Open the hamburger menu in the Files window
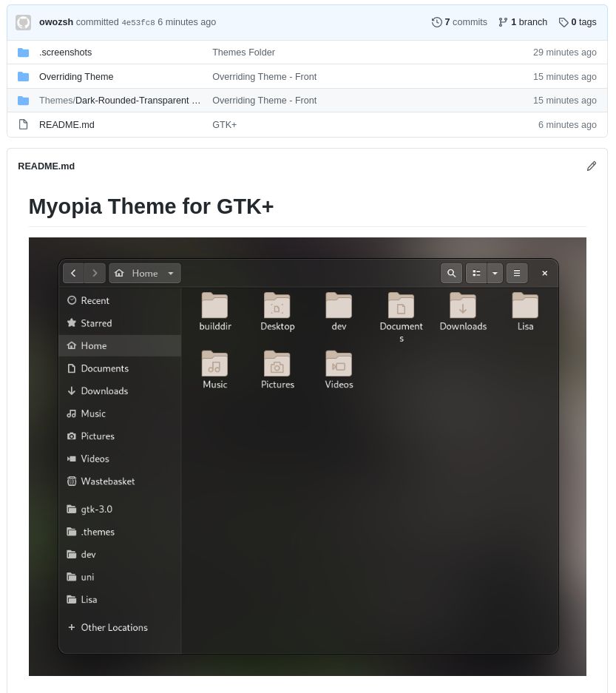The image size is (616, 693). [x=516, y=273]
